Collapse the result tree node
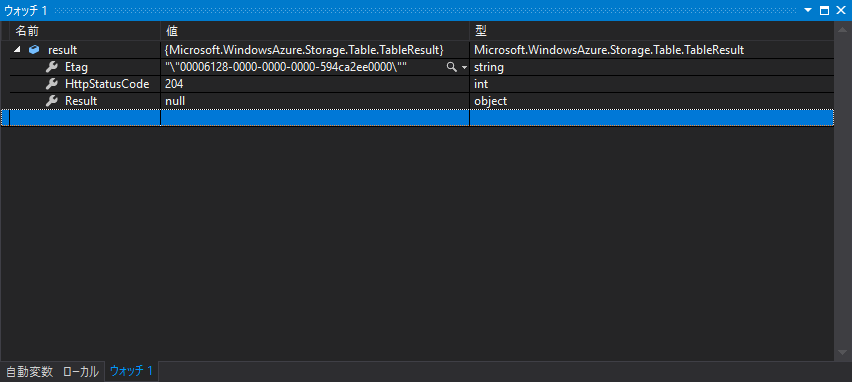The width and height of the screenshot is (852, 382). pos(17,50)
